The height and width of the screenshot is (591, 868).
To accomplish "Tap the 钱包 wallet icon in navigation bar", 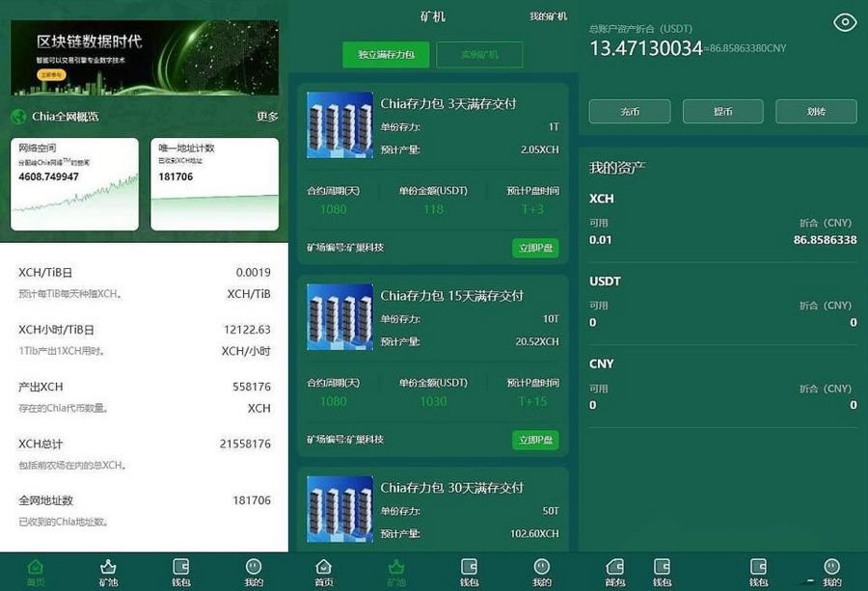I will (x=179, y=569).
